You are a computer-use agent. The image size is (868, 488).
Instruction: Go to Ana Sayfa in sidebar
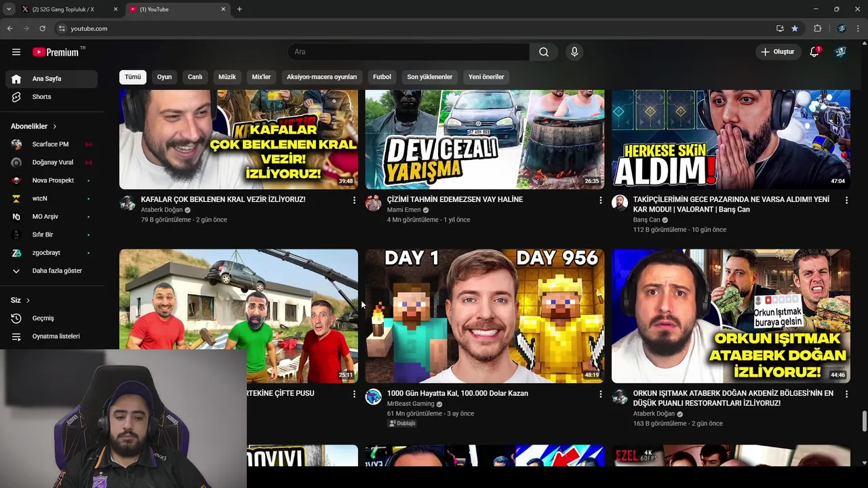[52, 79]
